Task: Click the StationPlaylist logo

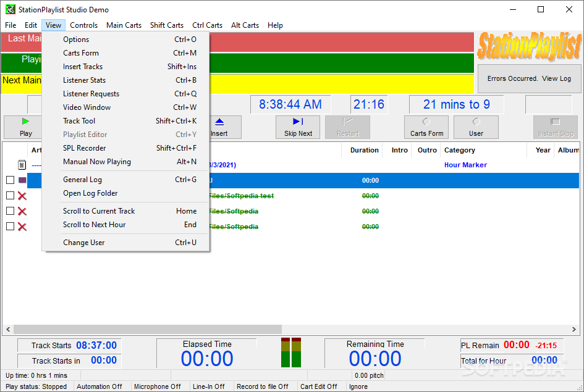Action: (x=529, y=46)
